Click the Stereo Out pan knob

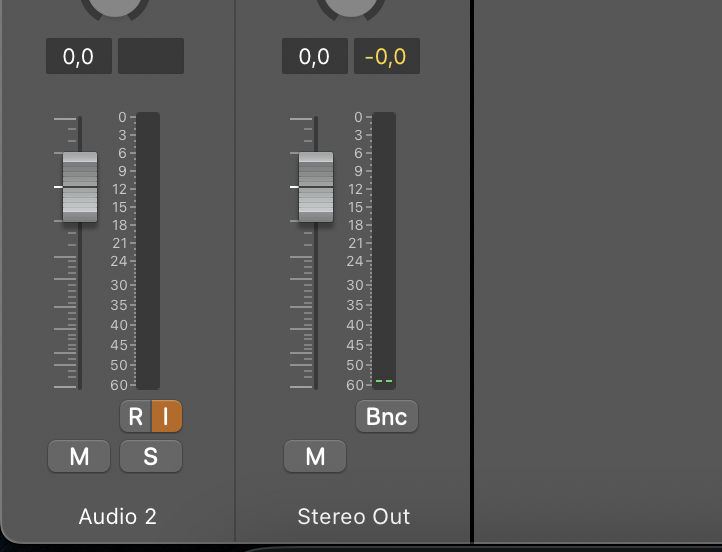point(351,6)
